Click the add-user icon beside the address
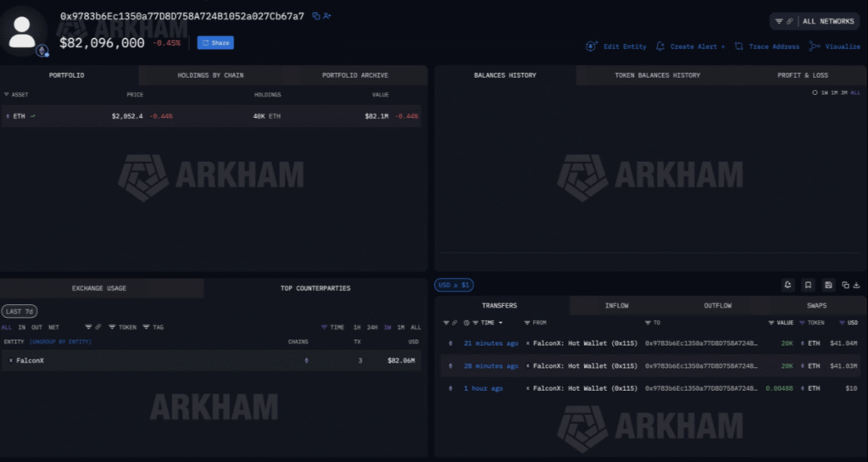 [327, 16]
